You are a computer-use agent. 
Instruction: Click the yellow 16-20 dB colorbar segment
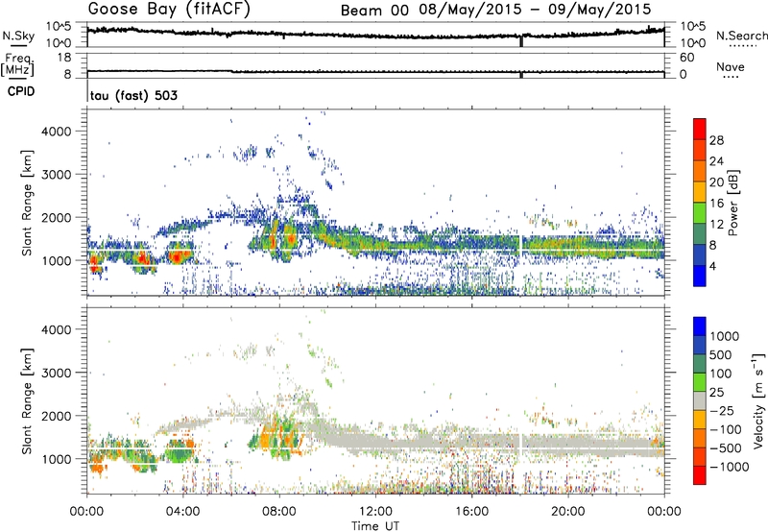tap(700, 192)
